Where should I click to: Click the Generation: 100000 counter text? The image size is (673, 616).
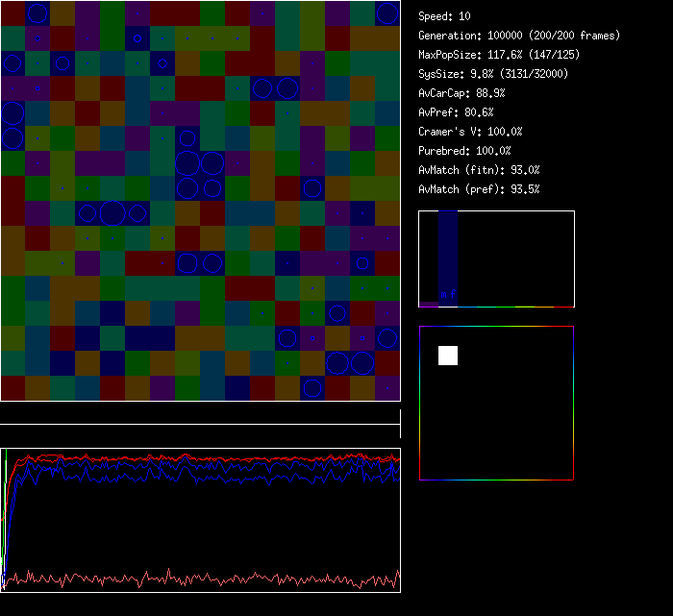point(519,36)
